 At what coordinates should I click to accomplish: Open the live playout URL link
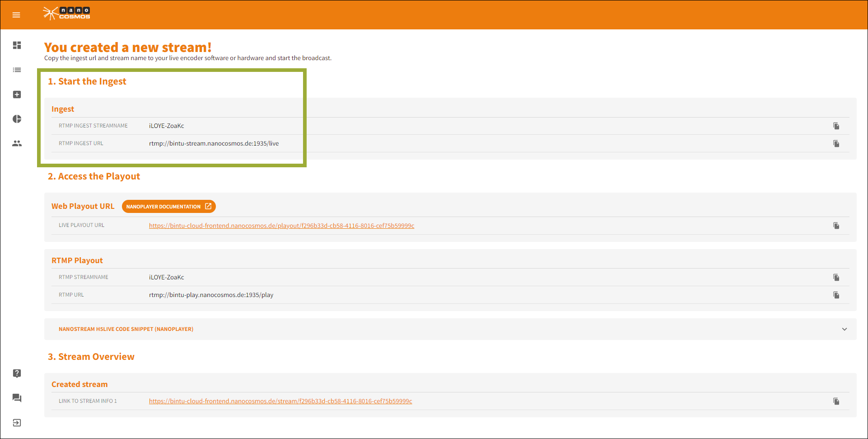pos(281,226)
